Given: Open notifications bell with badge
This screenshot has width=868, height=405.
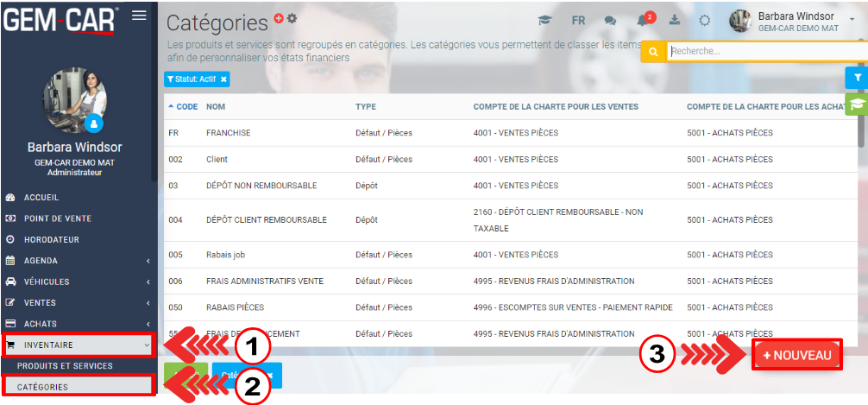Looking at the screenshot, I should (643, 20).
